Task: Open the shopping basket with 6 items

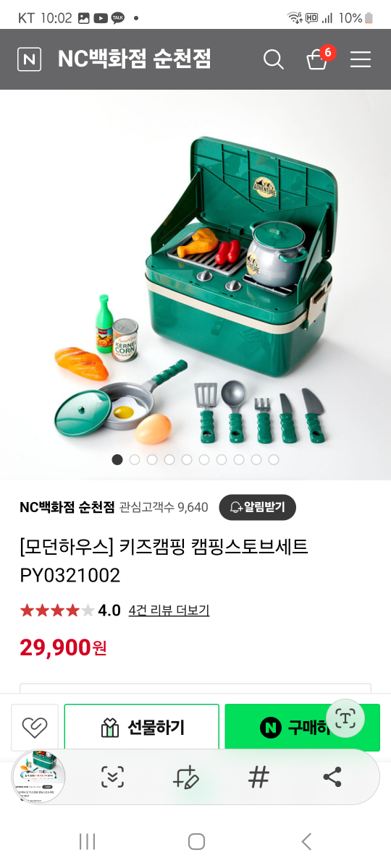Action: coord(319,58)
